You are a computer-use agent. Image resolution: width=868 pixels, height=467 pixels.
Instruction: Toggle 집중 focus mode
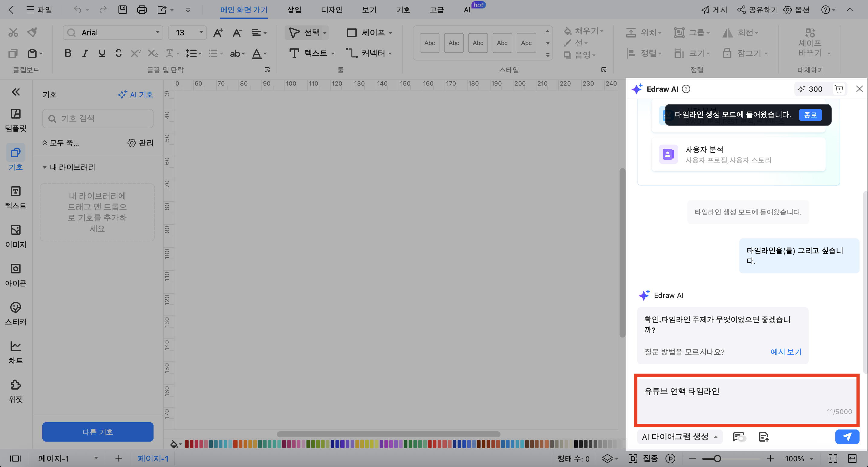(x=643, y=458)
